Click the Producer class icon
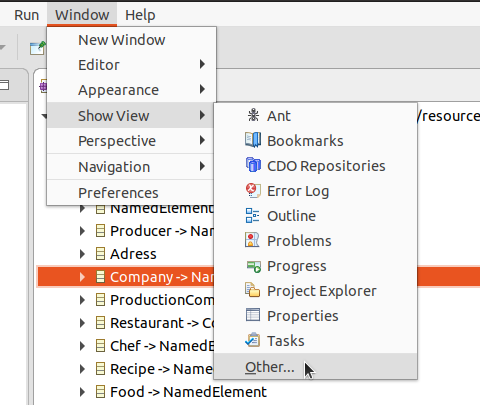The height and width of the screenshot is (405, 480). 100,231
